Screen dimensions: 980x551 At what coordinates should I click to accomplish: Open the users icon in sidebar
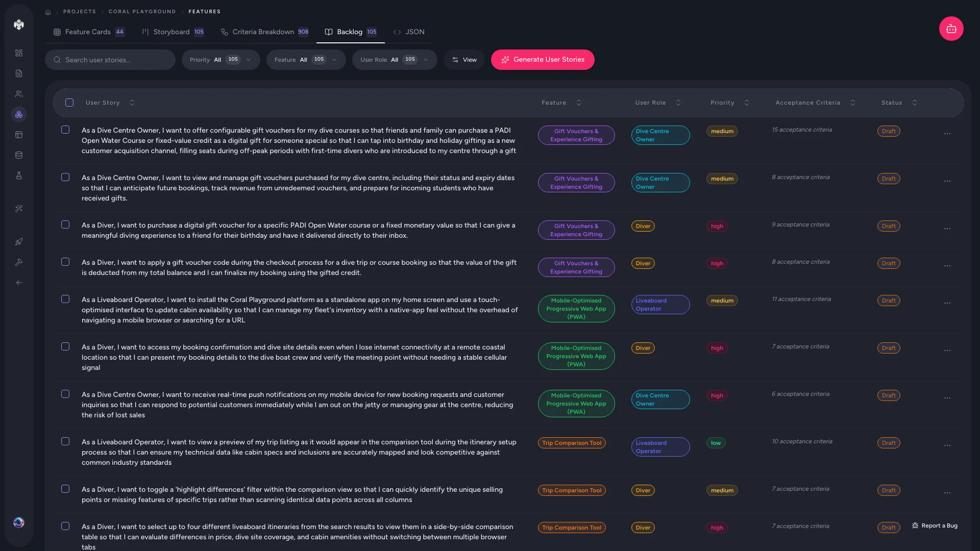coord(19,94)
